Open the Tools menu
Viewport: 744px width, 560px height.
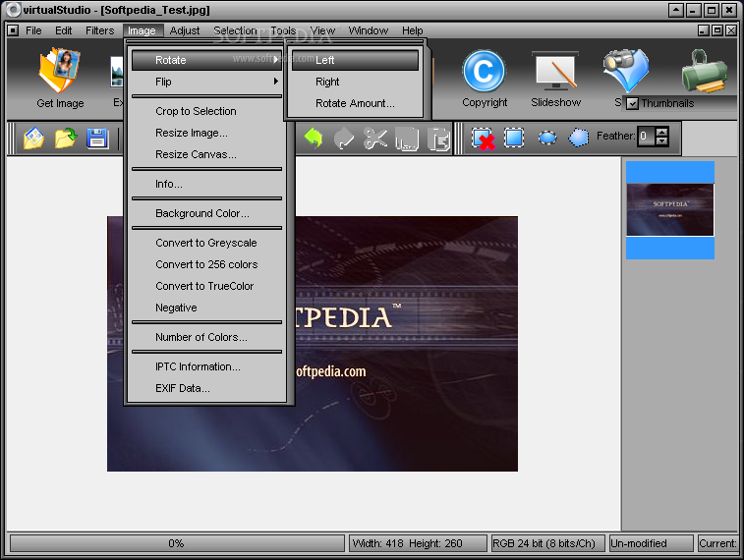[283, 30]
